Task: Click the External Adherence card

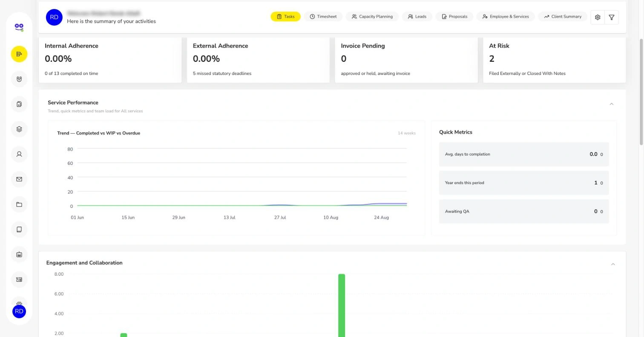Action: coord(258,60)
